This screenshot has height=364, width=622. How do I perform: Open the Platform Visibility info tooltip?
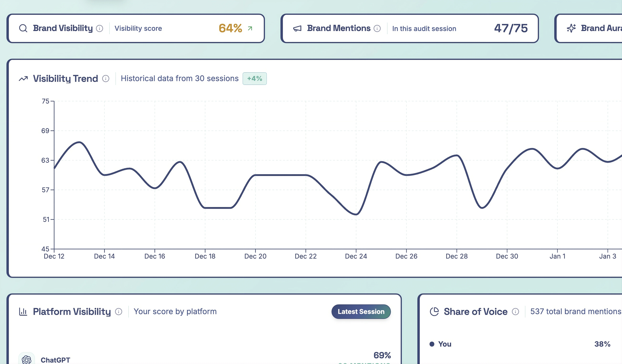(x=119, y=311)
